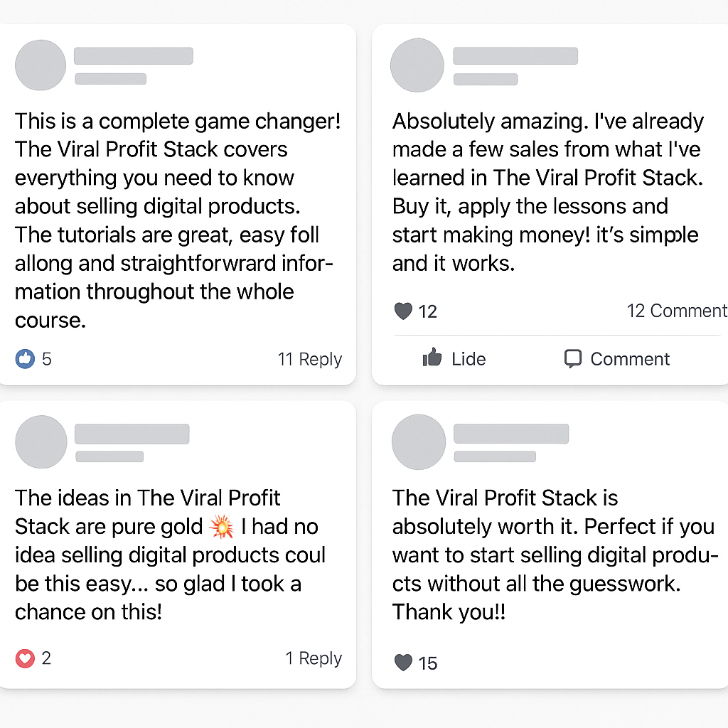The image size is (728, 728).
Task: Click the red heart reaction icon
Action: (25, 658)
